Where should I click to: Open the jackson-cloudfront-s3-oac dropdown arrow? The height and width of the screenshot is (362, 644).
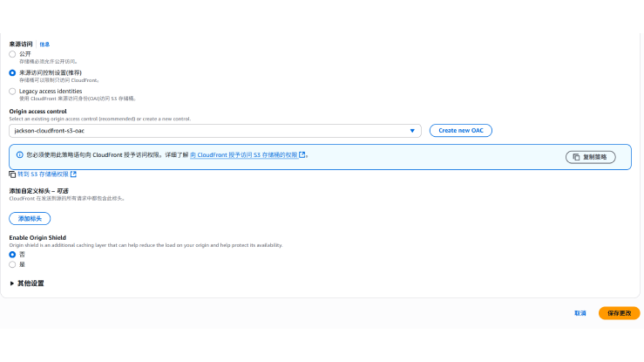(x=412, y=131)
